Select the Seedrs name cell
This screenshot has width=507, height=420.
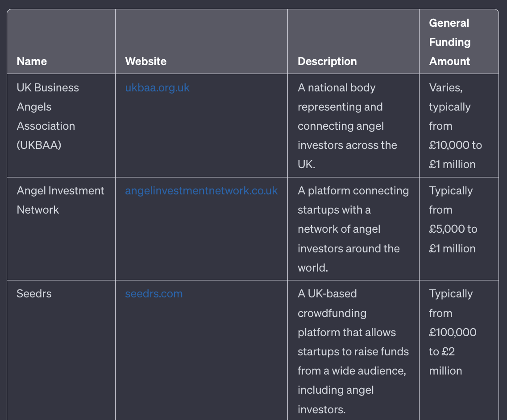coord(34,294)
